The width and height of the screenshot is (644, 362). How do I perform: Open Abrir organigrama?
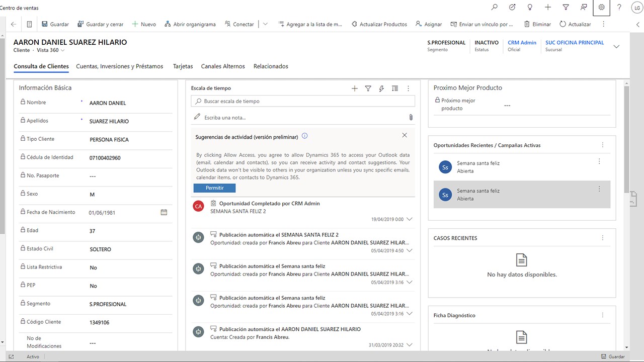click(190, 24)
